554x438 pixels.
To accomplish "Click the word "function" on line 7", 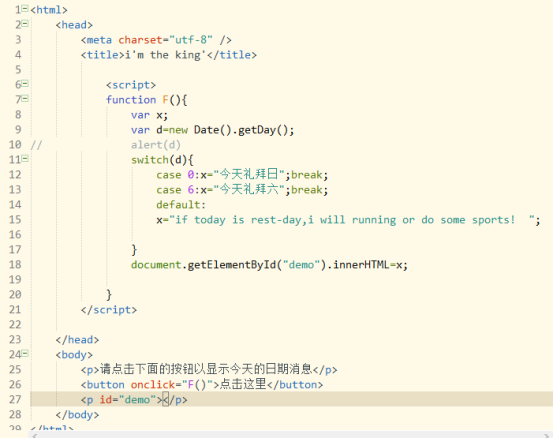I will [131, 100].
